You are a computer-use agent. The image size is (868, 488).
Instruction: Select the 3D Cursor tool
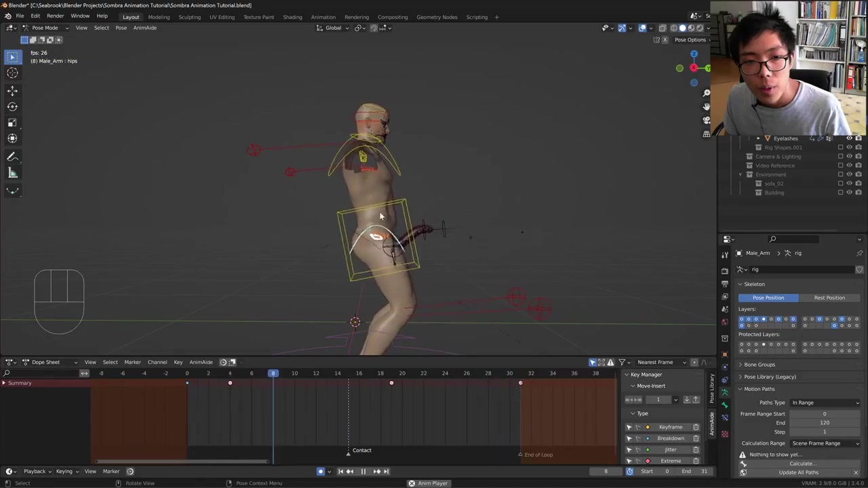pos(12,73)
